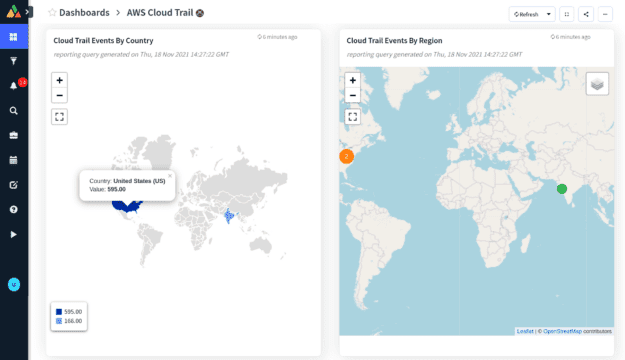Click the app logo at top left

pos(14,12)
